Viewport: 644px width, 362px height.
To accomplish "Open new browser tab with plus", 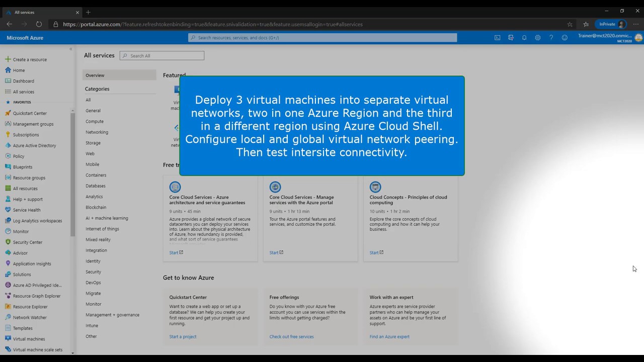I will click(x=88, y=12).
